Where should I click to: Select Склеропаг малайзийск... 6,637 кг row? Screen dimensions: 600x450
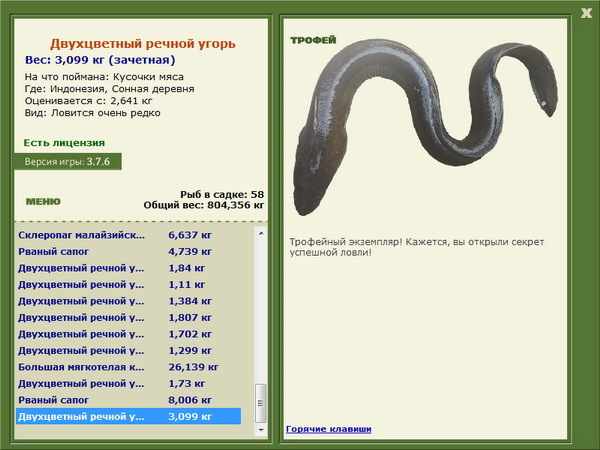point(129,235)
